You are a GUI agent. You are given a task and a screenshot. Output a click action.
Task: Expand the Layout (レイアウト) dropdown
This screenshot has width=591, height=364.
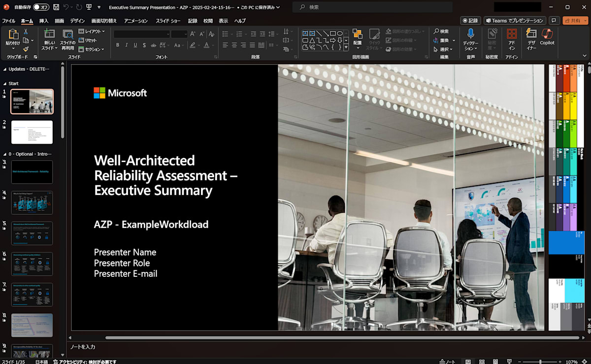click(x=92, y=32)
